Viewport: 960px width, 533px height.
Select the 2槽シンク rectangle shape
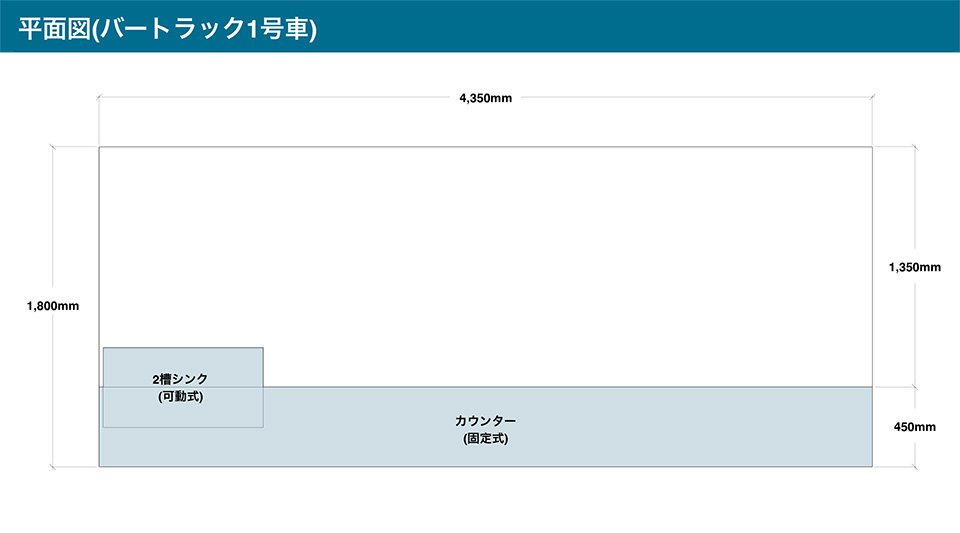(x=183, y=387)
